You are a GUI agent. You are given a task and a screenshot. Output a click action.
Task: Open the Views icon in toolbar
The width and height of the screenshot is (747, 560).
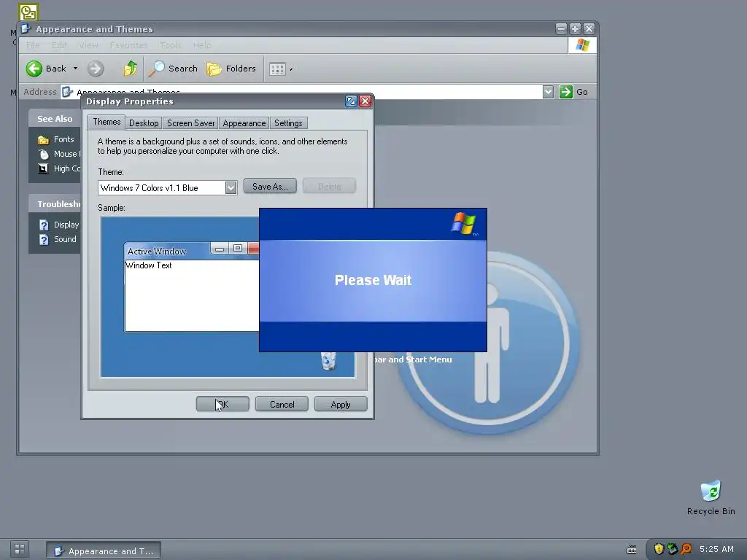coord(277,69)
